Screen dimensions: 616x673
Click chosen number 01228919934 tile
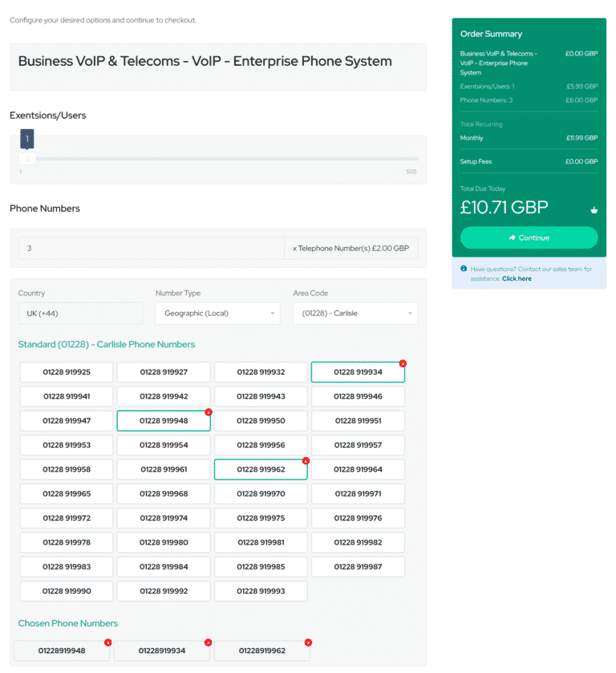click(162, 651)
